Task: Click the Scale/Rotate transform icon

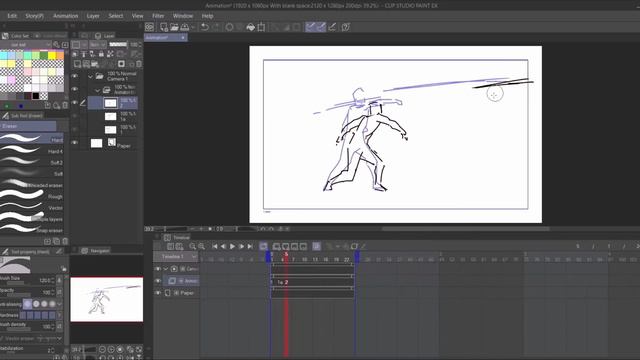Action: pyautogui.click(x=261, y=27)
